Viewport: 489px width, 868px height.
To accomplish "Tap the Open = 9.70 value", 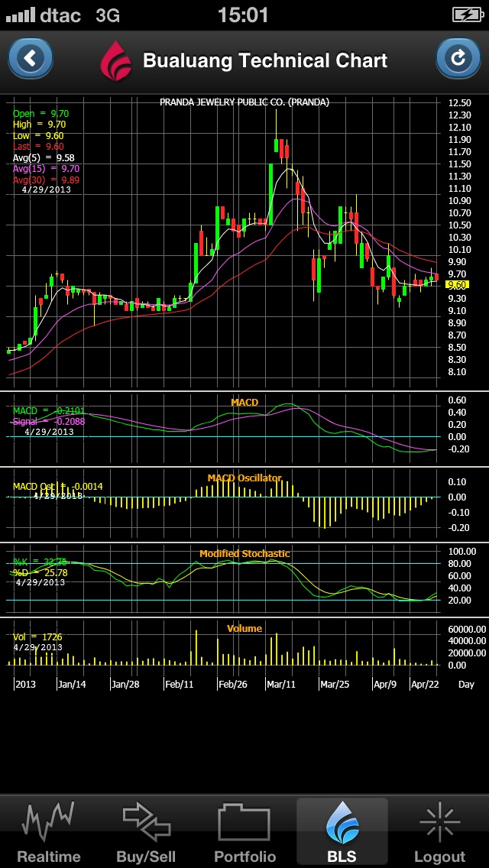I will click(41, 114).
